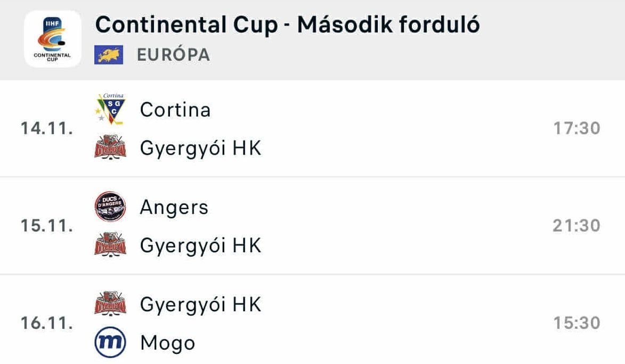The height and width of the screenshot is (364, 625).
Task: Click the 14.11. match date
Action: [47, 129]
